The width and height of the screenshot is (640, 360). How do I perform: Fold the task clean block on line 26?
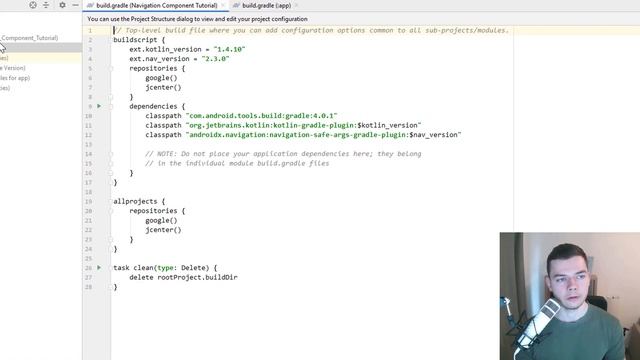click(111, 268)
